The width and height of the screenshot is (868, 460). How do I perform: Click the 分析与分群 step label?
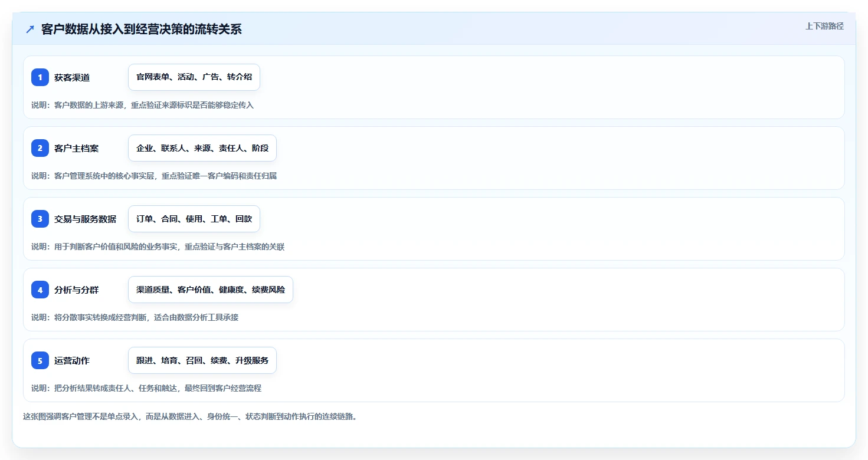pyautogui.click(x=76, y=290)
